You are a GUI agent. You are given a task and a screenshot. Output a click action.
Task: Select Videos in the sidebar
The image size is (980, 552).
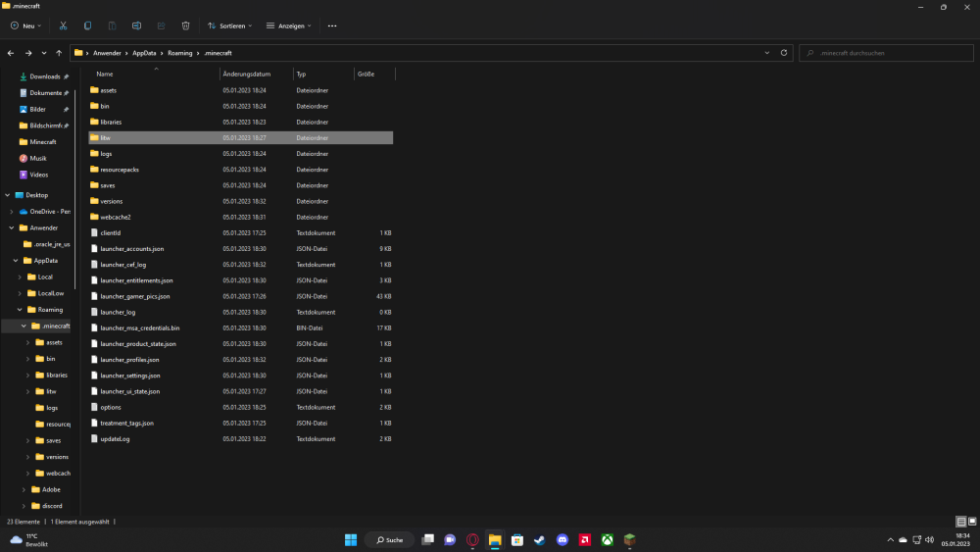(x=38, y=175)
